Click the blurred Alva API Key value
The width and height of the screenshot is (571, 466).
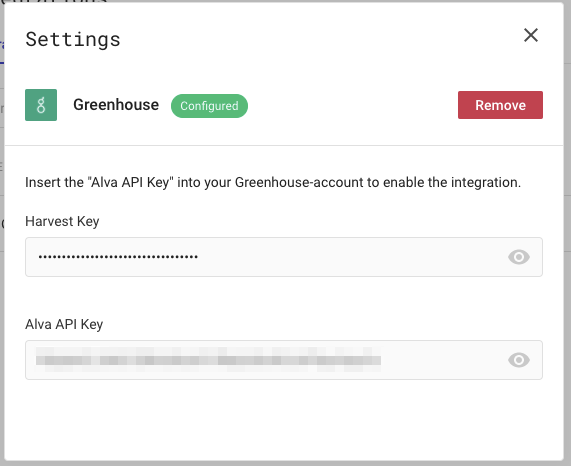tap(208, 360)
